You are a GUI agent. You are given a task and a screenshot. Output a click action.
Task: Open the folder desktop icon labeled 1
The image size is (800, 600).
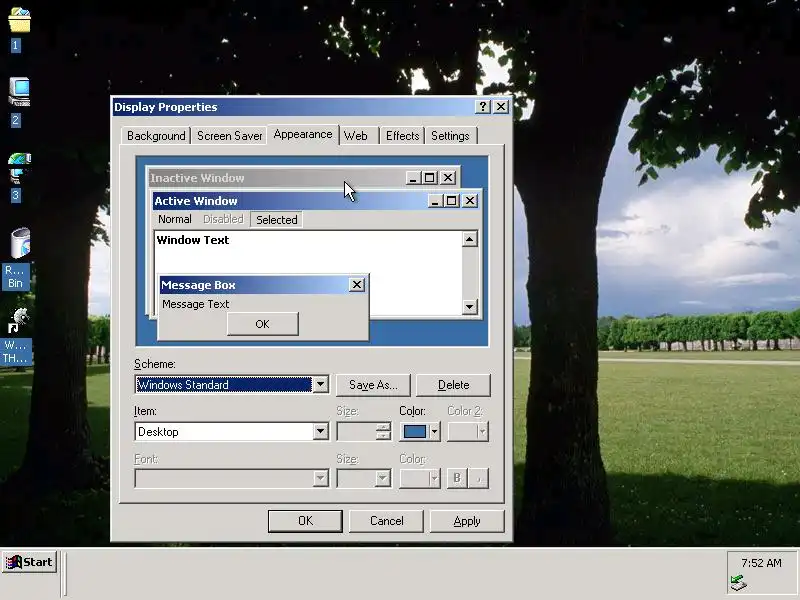click(19, 21)
